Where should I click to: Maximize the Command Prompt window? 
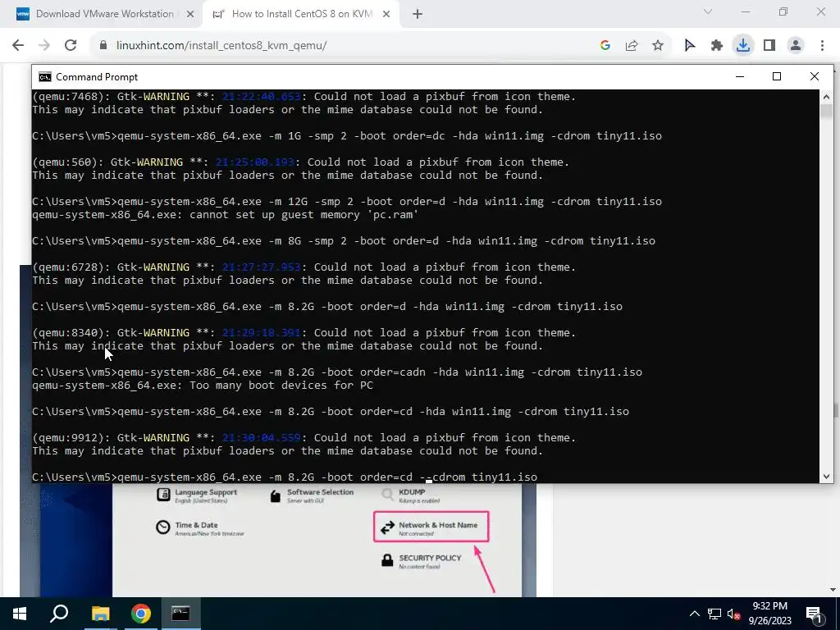pos(777,77)
